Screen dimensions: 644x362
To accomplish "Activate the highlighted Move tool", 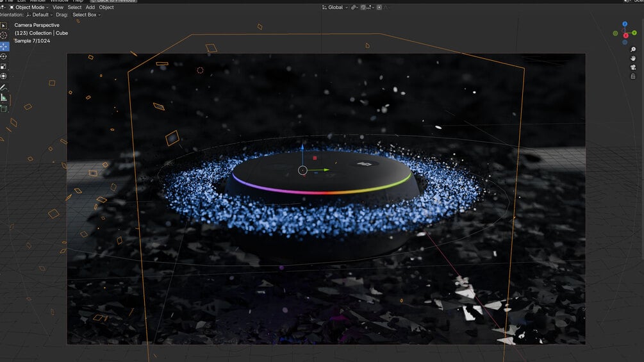I will [x=4, y=46].
